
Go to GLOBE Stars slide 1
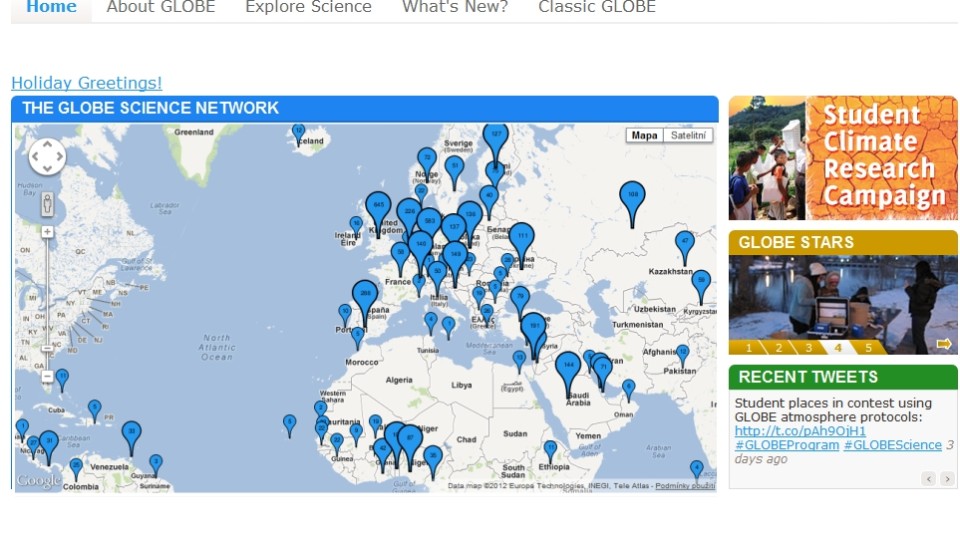(x=748, y=348)
